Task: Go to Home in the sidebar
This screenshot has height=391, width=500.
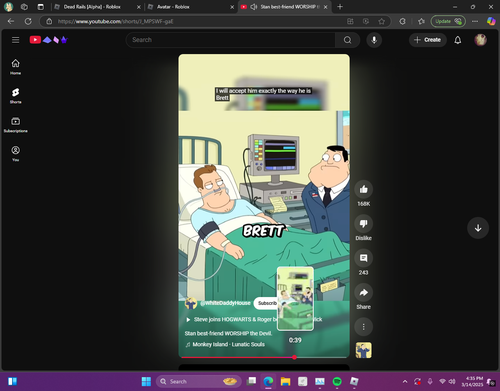Action: coord(15,67)
